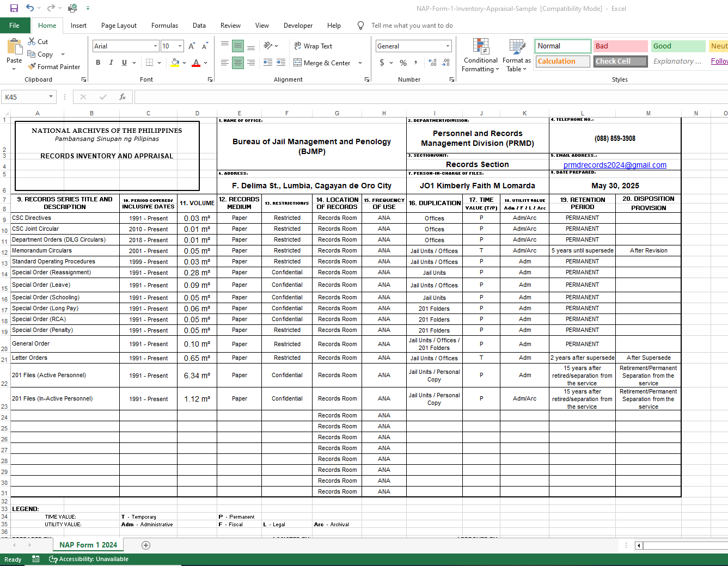The height and width of the screenshot is (566, 728).
Task: Click the Paste clipboard icon
Action: (x=14, y=47)
